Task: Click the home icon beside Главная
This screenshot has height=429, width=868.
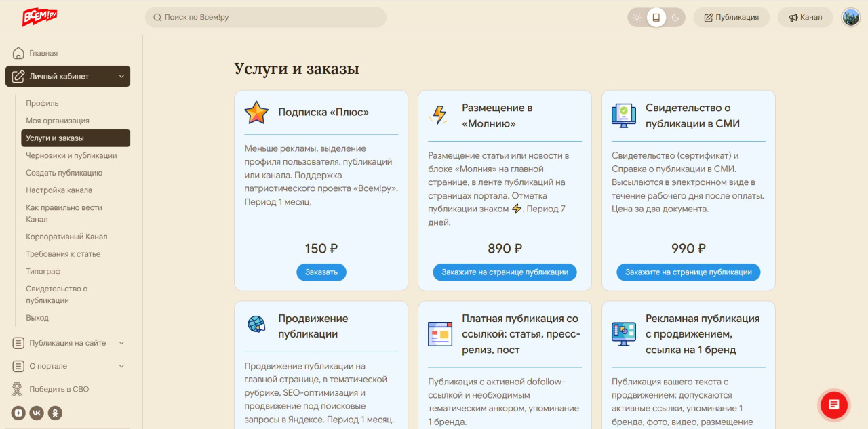Action: point(18,53)
